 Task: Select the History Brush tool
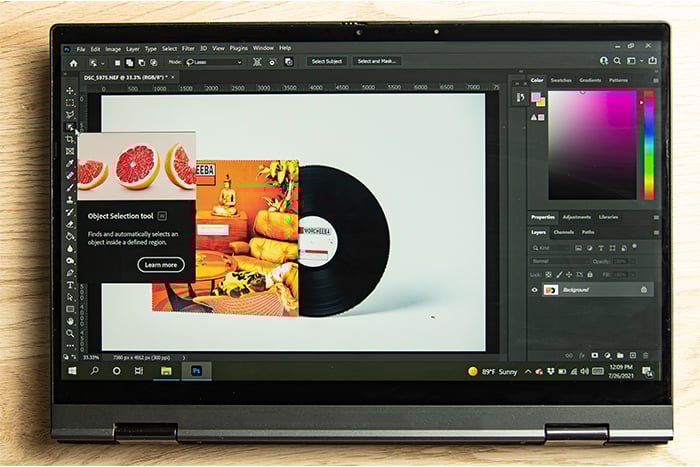pyautogui.click(x=70, y=212)
